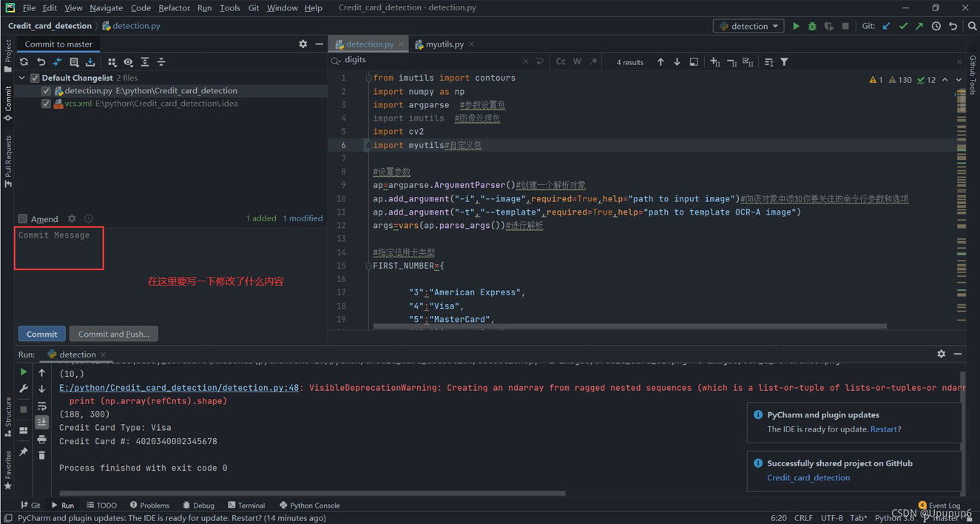The height and width of the screenshot is (524, 980).
Task: Click the refresh icon in Commit panel
Action: 24,62
